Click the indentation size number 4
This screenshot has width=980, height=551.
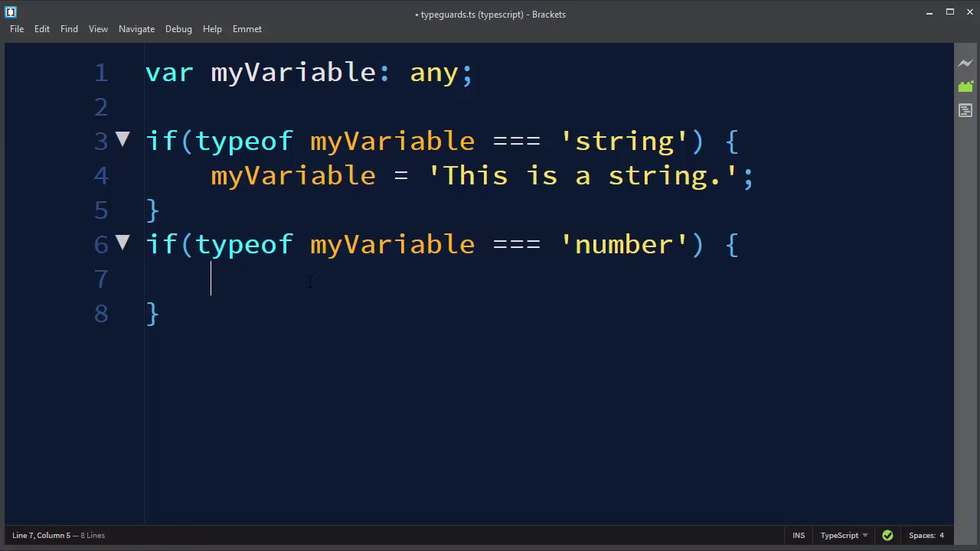coord(942,536)
